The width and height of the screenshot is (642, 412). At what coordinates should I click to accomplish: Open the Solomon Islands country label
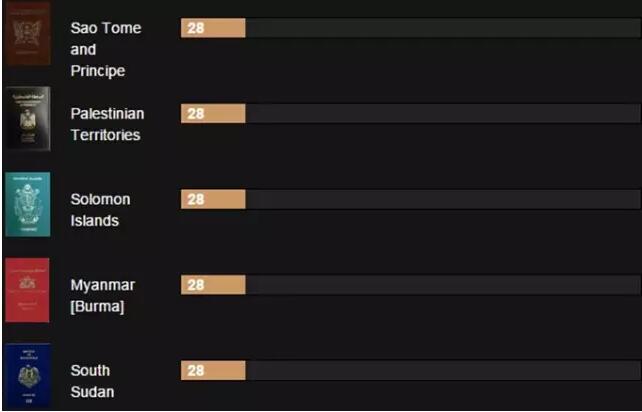tap(100, 210)
